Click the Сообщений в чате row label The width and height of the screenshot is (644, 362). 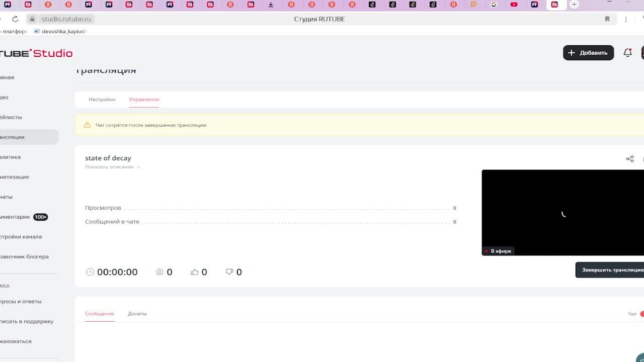(x=112, y=222)
